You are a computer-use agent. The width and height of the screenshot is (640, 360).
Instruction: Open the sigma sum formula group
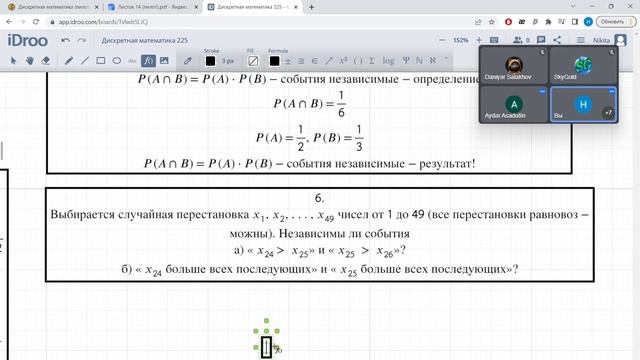372,61
